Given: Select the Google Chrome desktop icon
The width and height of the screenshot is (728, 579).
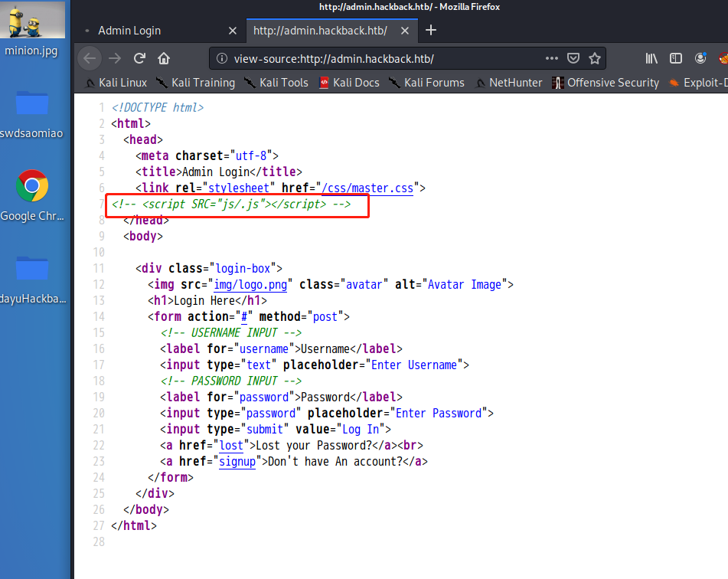Looking at the screenshot, I should tap(31, 195).
